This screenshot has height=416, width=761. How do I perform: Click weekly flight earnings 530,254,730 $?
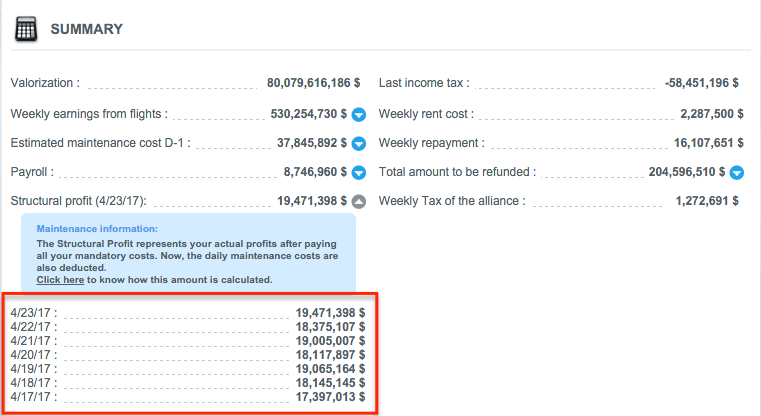pyautogui.click(x=309, y=114)
